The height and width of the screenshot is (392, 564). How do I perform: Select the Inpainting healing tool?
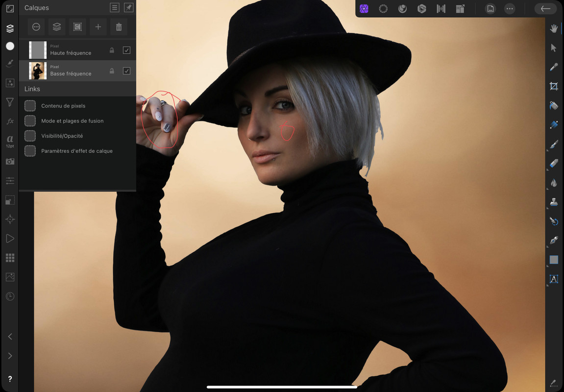554,221
